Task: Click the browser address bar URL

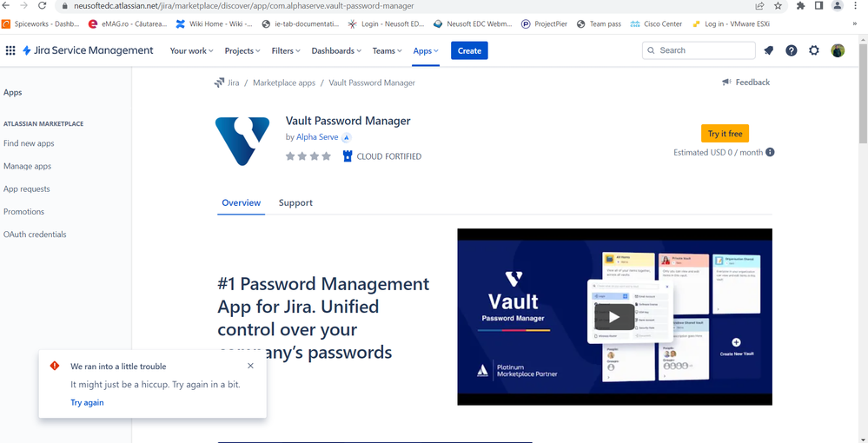Action: coord(243,5)
